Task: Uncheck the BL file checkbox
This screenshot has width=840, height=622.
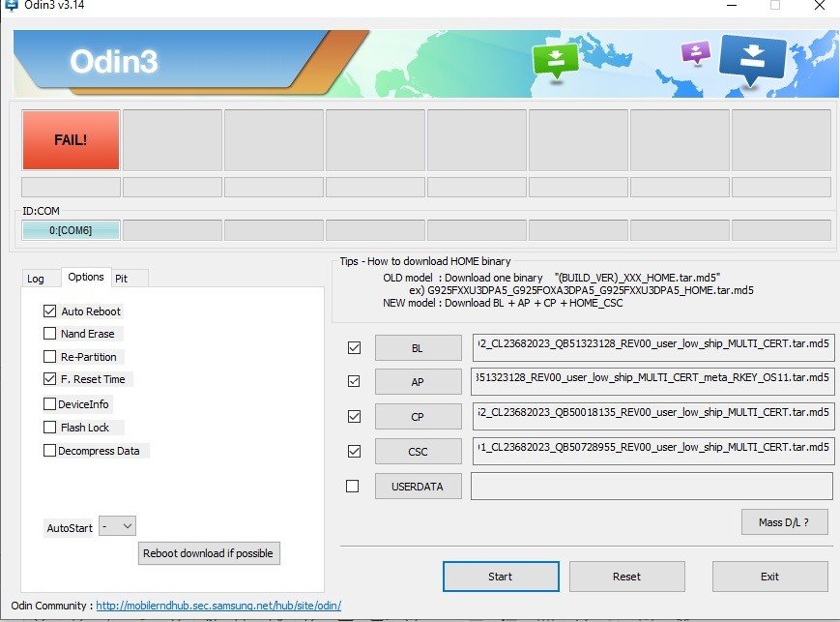Action: tap(354, 348)
